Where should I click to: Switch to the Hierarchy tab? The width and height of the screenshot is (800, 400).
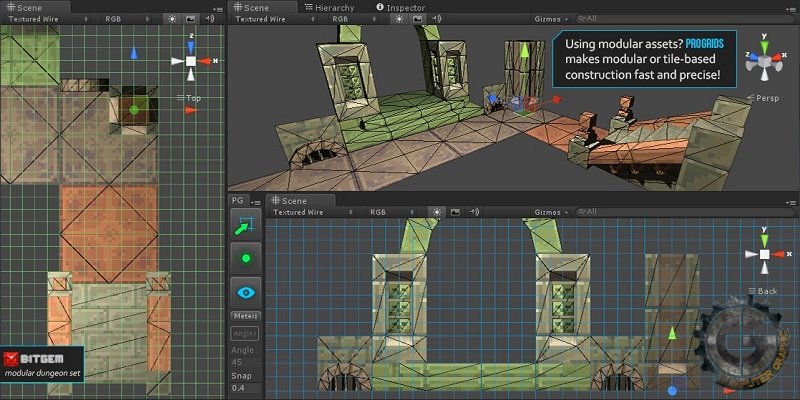coord(329,8)
